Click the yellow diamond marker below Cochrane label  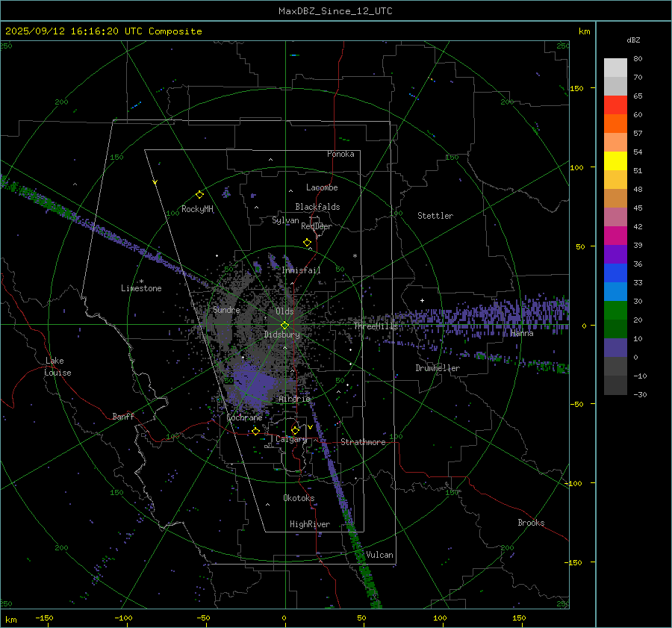coord(256,431)
